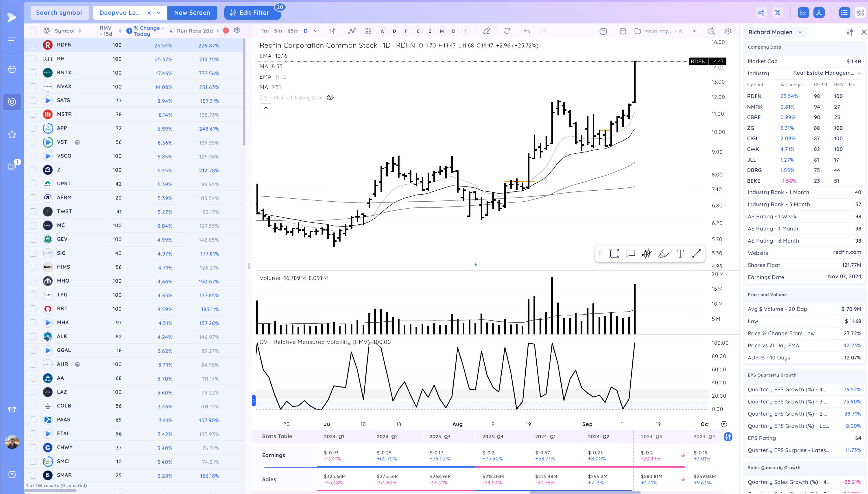Check the RDFN row checkbox
The height and width of the screenshot is (494, 868).
click(33, 45)
